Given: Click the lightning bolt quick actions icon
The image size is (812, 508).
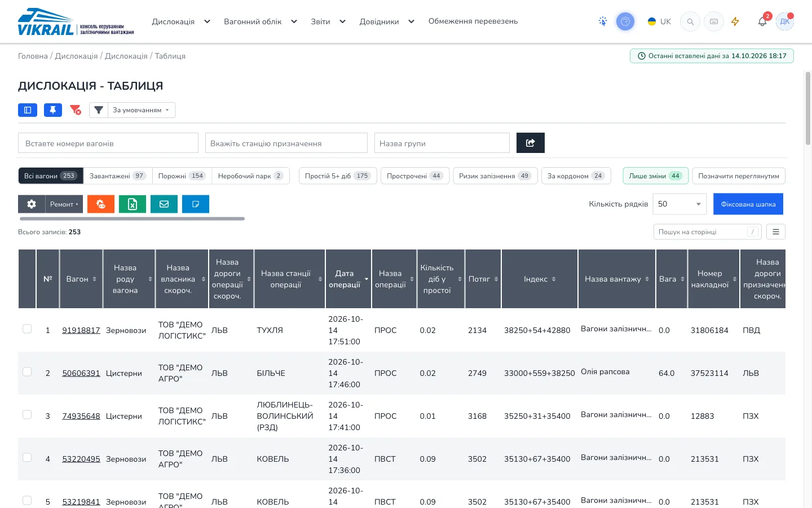Looking at the screenshot, I should pyautogui.click(x=735, y=21).
